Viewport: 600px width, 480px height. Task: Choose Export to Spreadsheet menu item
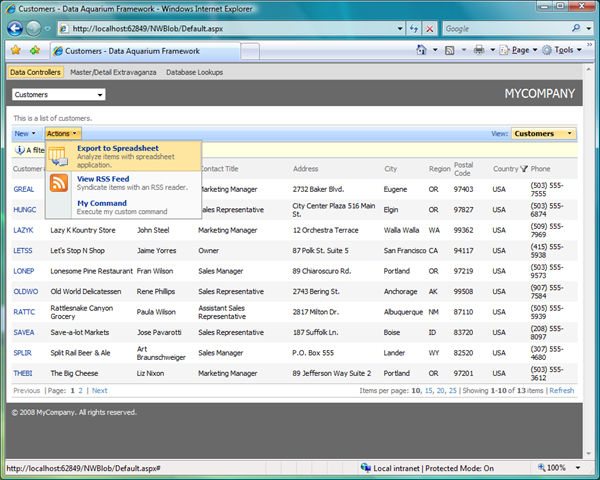click(x=123, y=156)
